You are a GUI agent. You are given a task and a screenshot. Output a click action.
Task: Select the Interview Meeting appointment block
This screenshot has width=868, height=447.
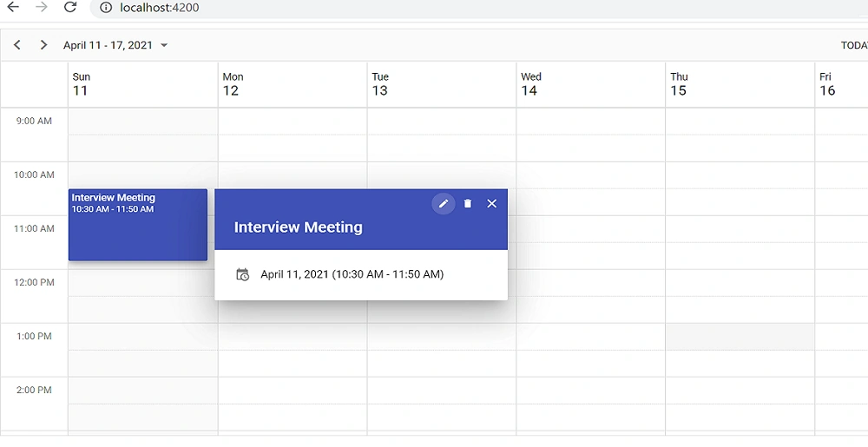tap(138, 225)
